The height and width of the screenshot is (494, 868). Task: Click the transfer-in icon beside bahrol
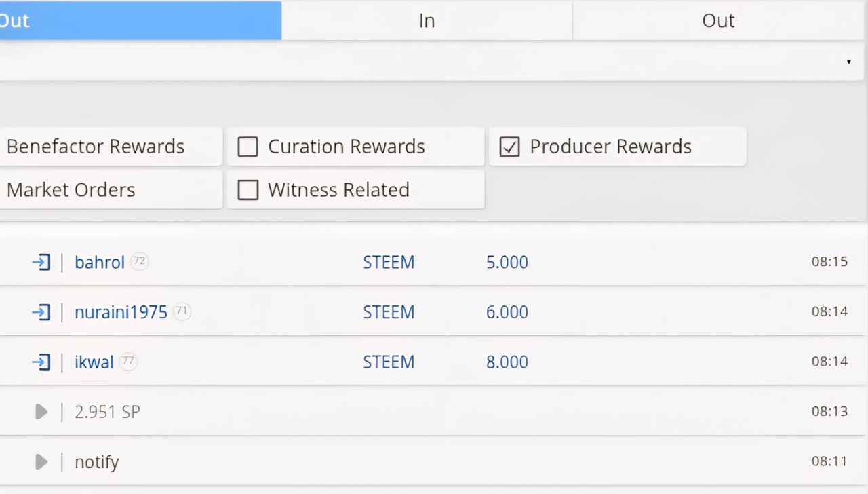coord(41,262)
